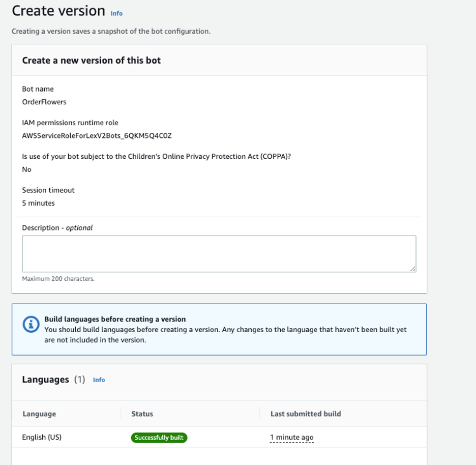
Task: Open the Info link beside Create version
Action: pyautogui.click(x=116, y=13)
